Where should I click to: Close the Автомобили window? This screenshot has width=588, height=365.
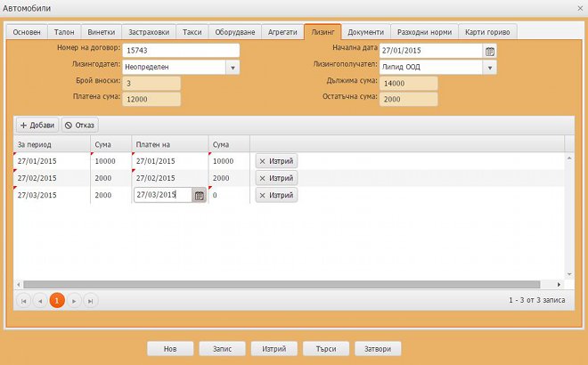[576, 7]
